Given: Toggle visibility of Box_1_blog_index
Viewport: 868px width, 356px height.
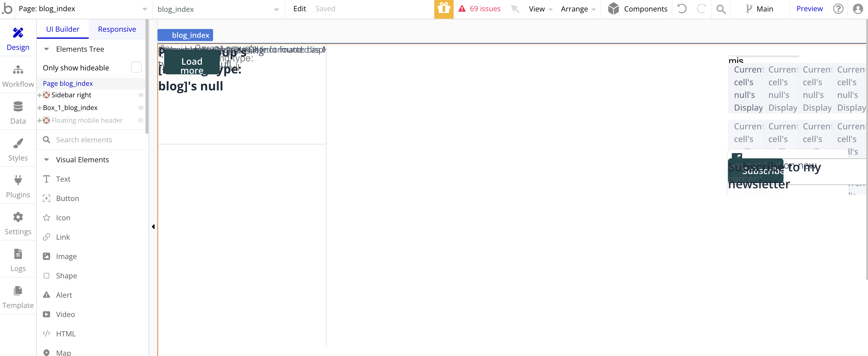Looking at the screenshot, I should coord(141,108).
